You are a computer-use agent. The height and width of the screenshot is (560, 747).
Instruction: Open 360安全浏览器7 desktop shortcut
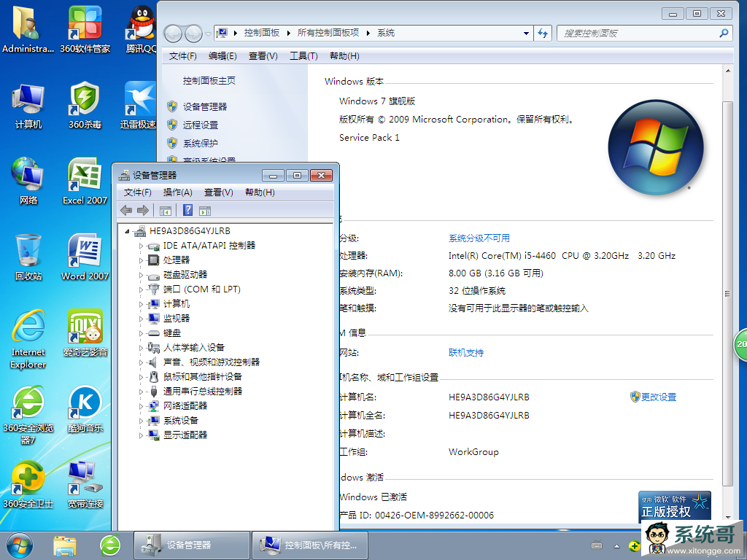tap(28, 415)
